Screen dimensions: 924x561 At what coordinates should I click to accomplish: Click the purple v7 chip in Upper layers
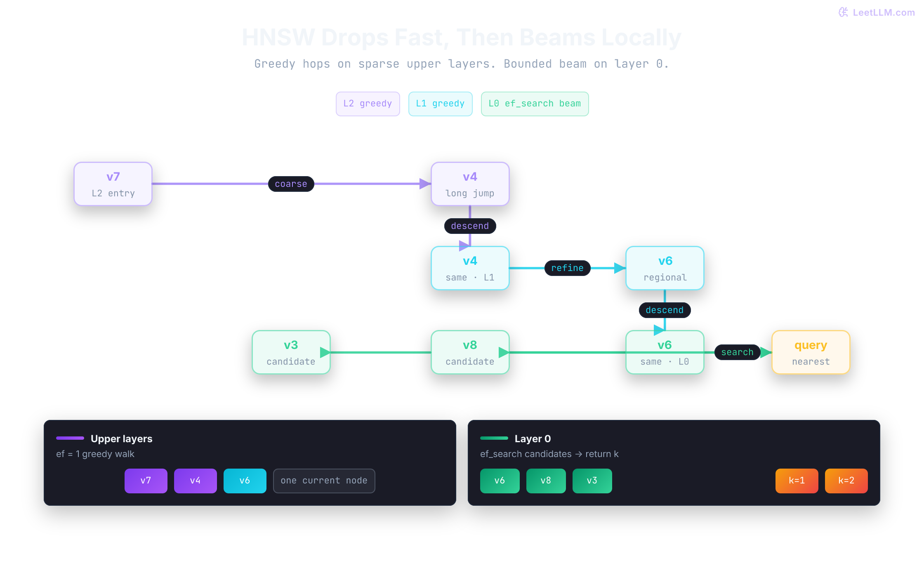[x=146, y=481]
